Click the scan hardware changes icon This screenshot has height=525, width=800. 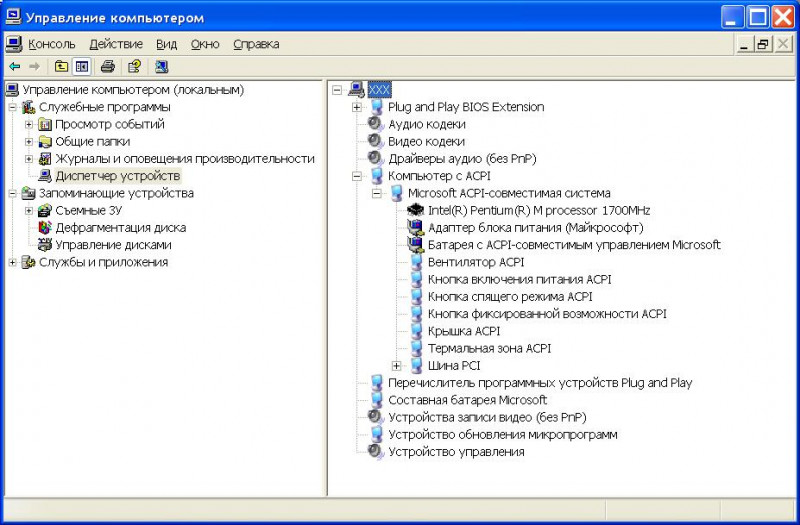tap(161, 67)
